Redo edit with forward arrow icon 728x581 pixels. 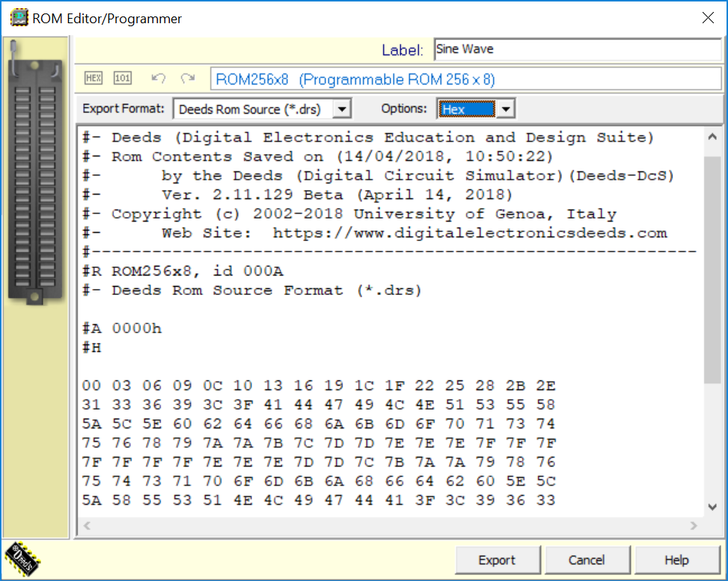[188, 78]
